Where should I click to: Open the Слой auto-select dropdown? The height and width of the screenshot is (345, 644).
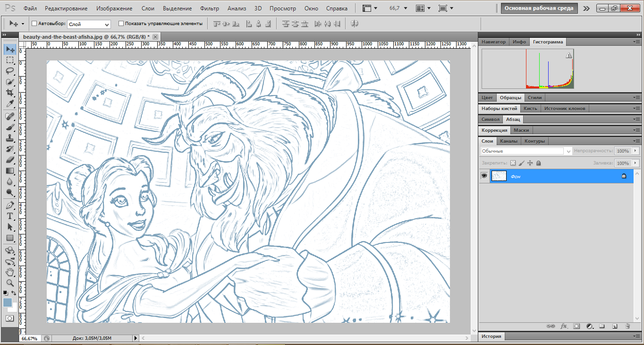pos(89,24)
